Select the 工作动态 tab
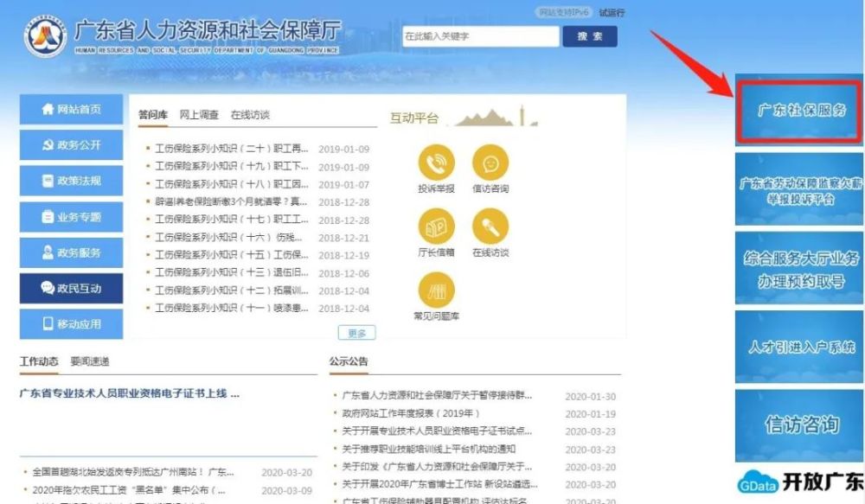Screen dimensions: 865x504 (39, 361)
